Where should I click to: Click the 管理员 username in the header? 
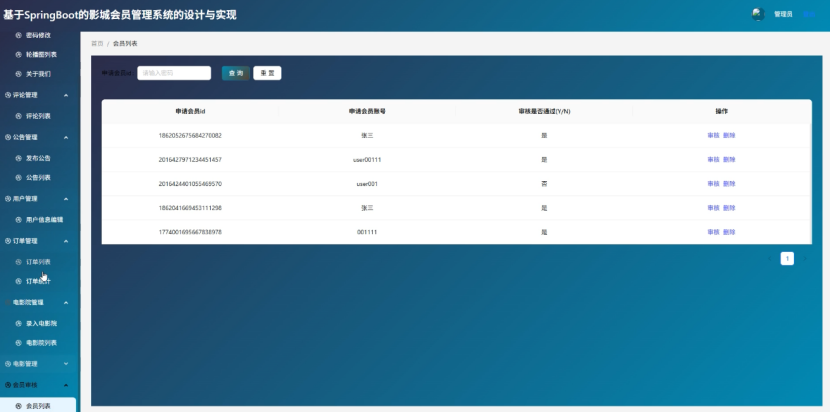783,14
